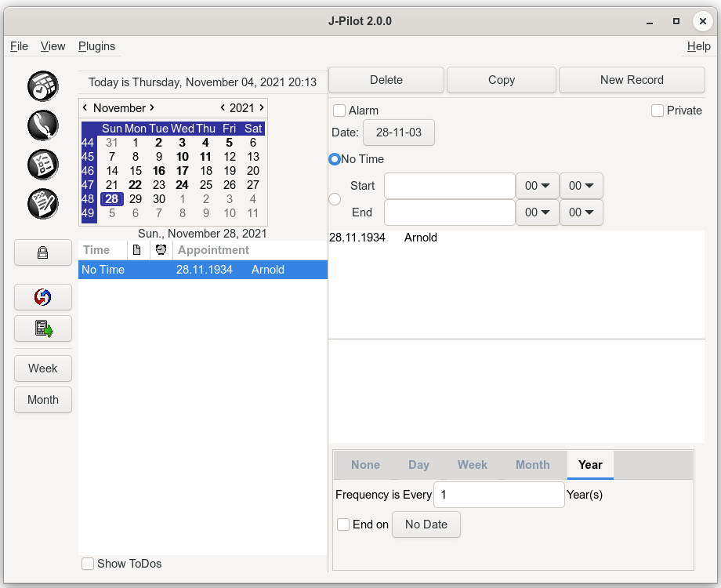Screen dimensions: 721x588
Task: Expand the End hour dropdown
Action: (537, 212)
